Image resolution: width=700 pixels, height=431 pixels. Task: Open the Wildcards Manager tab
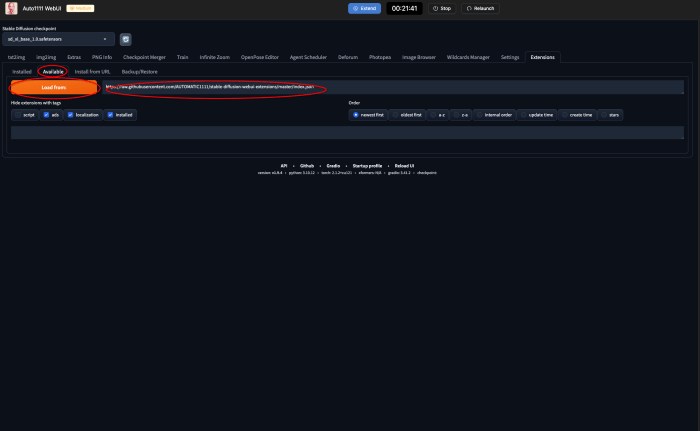(x=468, y=57)
